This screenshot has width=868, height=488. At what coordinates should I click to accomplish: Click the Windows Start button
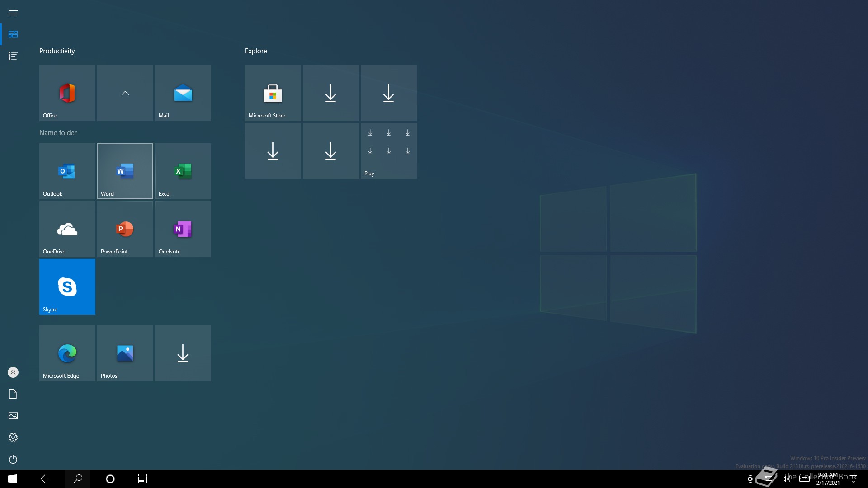pos(13,479)
